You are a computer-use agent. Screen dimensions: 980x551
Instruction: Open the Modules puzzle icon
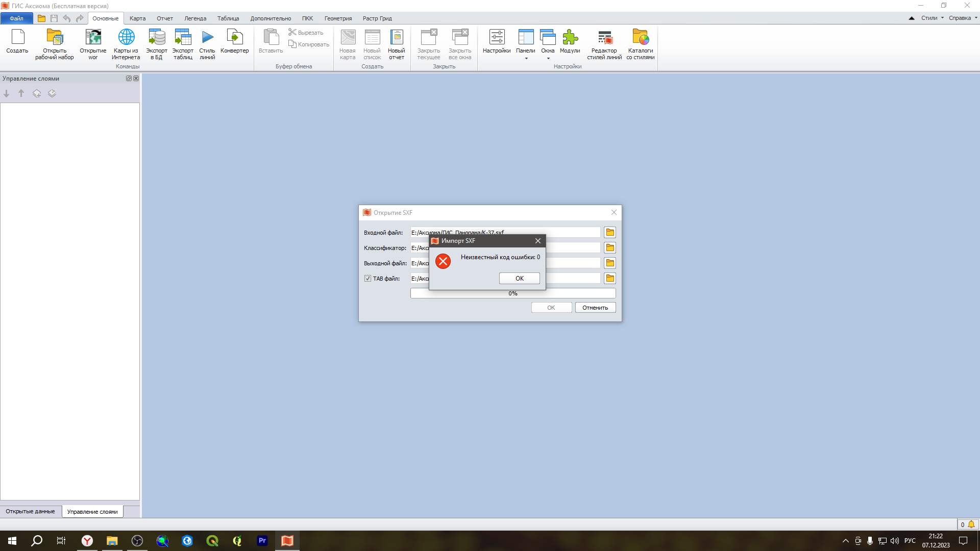[x=570, y=38]
